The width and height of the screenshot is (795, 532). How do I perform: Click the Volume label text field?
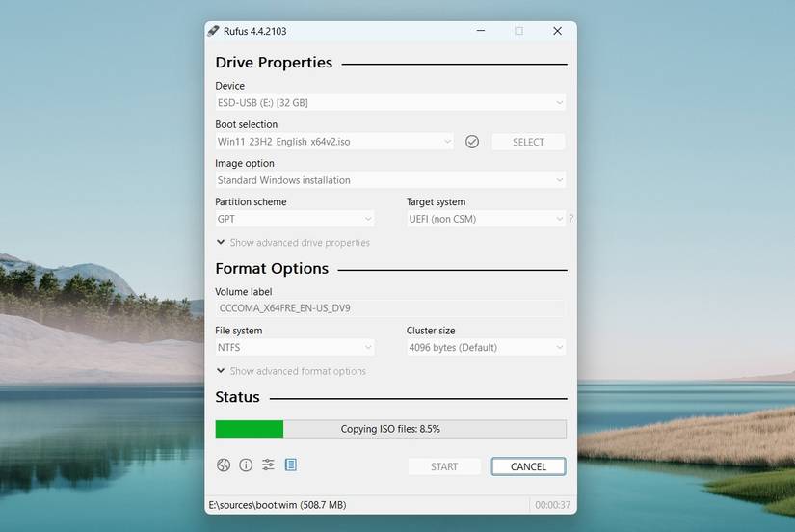click(390, 308)
